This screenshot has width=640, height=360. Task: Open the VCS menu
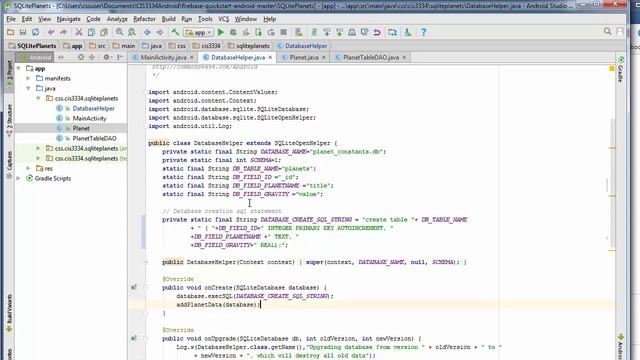(223, 19)
